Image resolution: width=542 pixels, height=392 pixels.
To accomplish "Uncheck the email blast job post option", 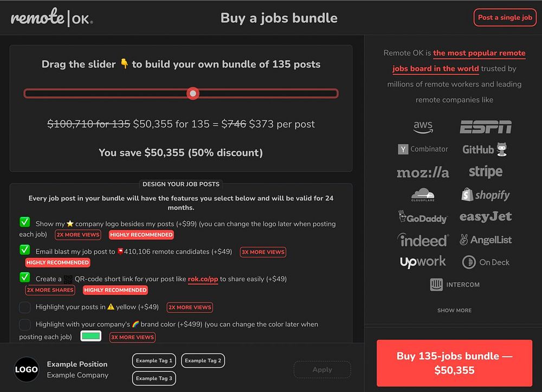I will click(x=25, y=250).
